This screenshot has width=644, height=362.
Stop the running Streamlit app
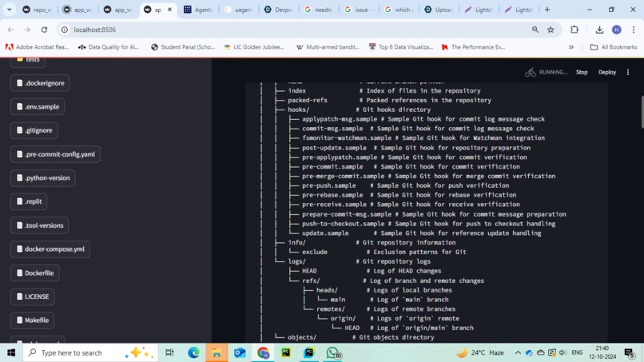point(582,72)
